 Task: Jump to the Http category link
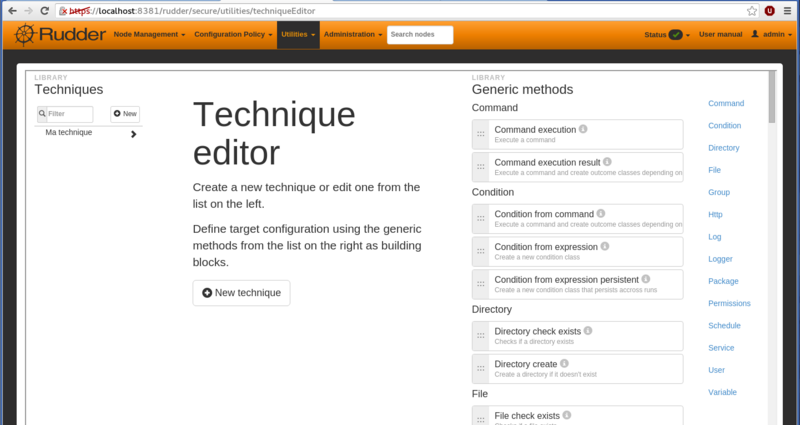pos(715,215)
